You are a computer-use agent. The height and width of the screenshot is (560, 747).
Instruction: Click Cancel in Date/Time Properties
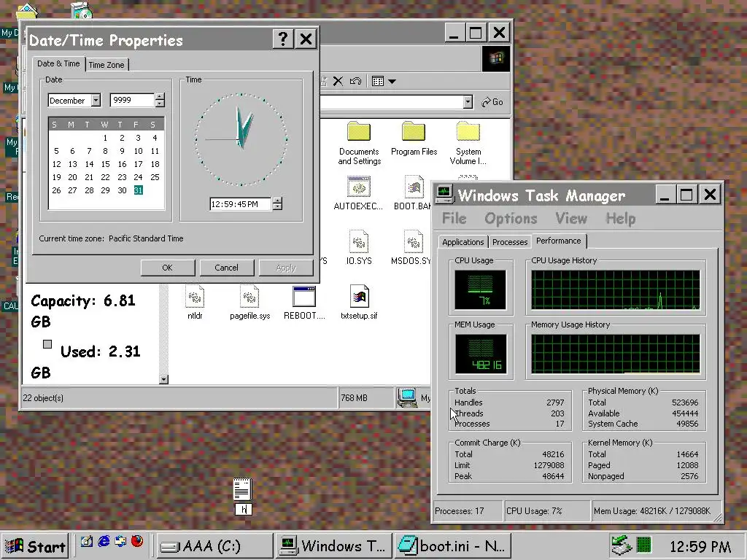click(226, 268)
